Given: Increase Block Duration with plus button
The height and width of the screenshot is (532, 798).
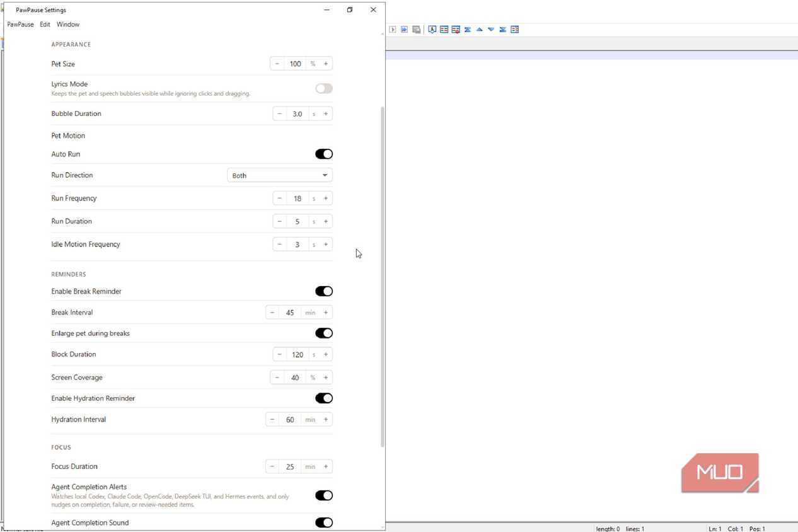Looking at the screenshot, I should coord(326,354).
